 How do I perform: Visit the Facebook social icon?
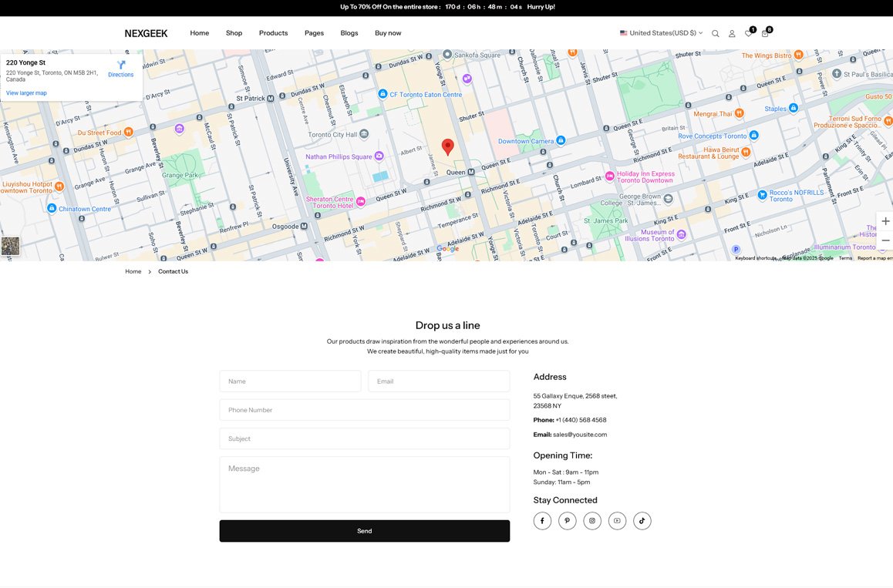coord(542,521)
